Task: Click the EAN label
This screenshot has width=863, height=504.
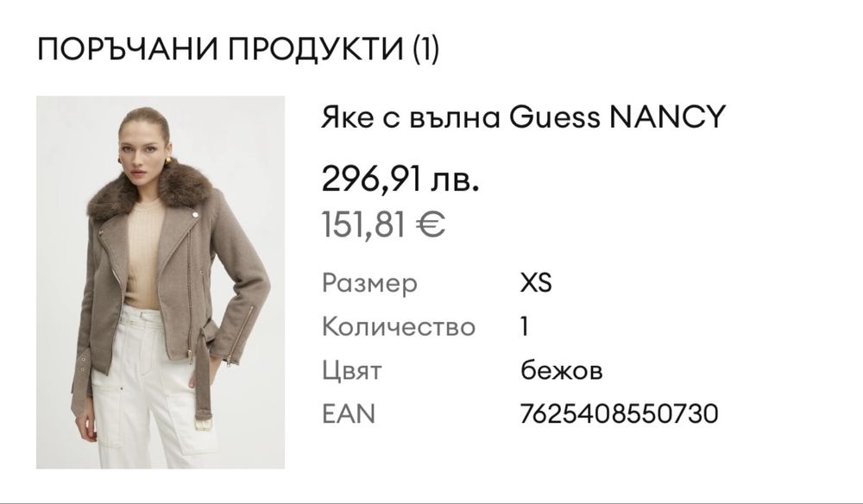Action: [x=348, y=414]
